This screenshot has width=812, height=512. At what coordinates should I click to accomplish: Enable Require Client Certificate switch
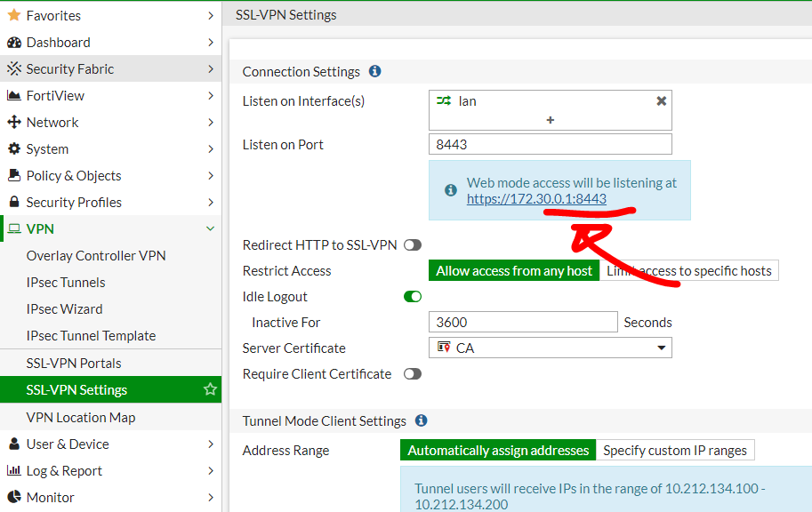(413, 373)
